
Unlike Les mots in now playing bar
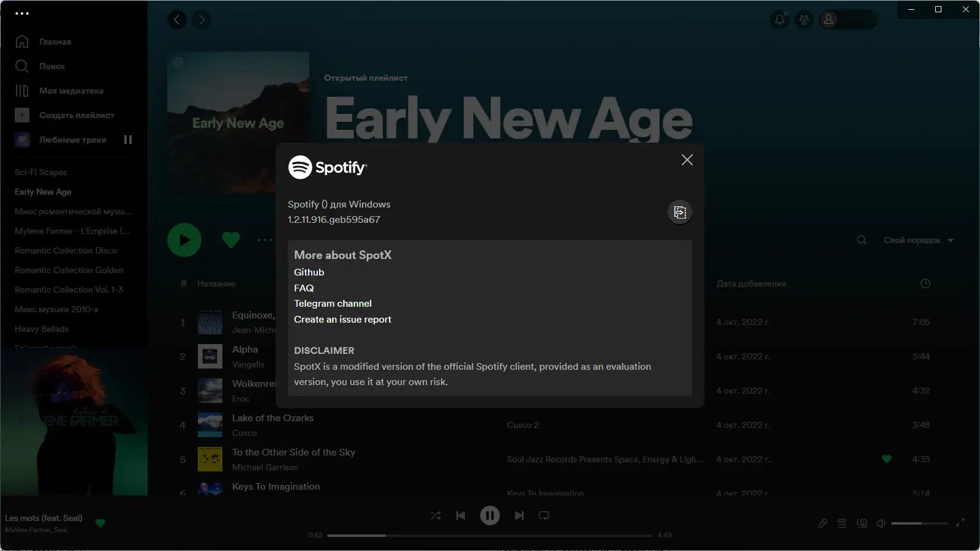100,523
